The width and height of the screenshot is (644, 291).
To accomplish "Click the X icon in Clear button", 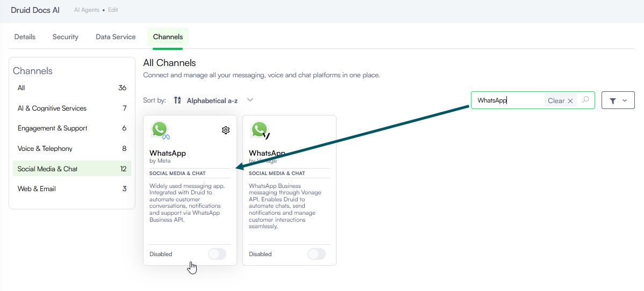I will (x=570, y=100).
